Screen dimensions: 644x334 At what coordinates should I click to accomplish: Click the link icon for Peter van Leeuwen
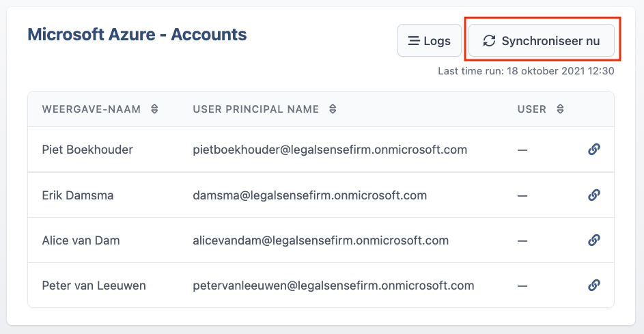pyautogui.click(x=594, y=285)
